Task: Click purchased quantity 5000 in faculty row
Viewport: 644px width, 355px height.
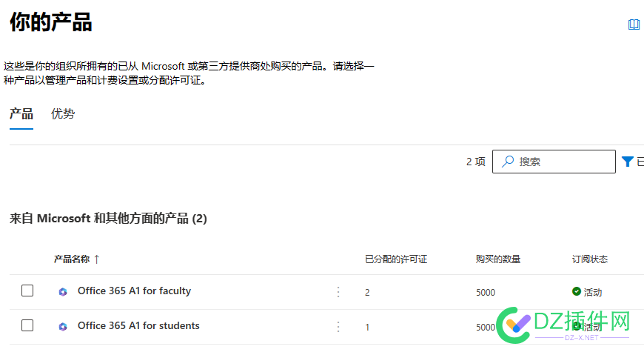Action: coord(486,293)
